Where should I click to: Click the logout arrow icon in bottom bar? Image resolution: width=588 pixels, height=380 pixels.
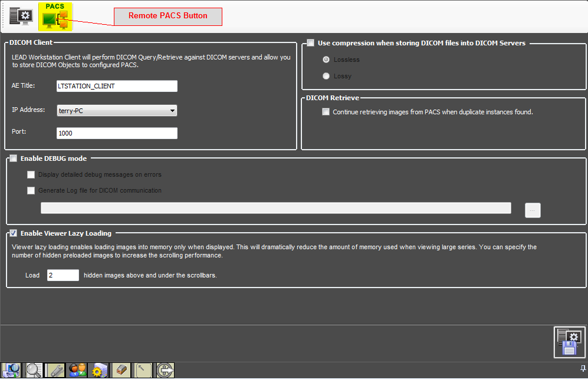point(164,370)
